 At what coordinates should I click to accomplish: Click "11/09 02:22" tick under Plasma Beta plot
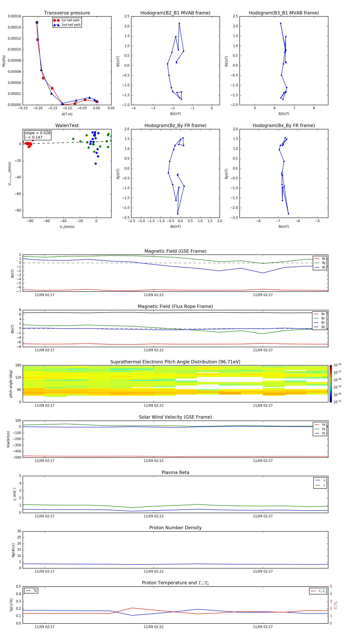(x=153, y=516)
